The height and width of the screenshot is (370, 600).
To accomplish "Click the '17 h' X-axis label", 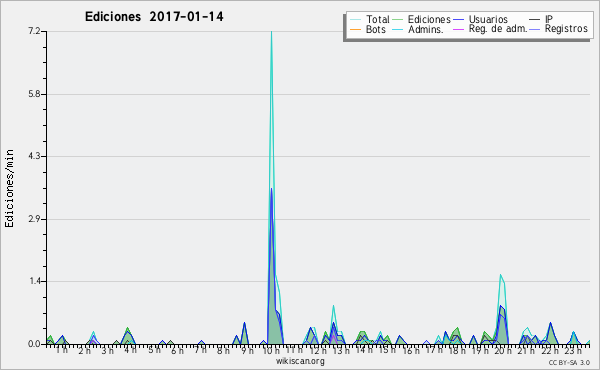I will [434, 350].
